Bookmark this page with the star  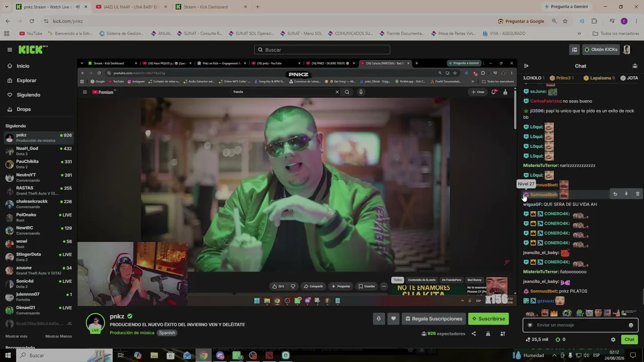click(565, 21)
